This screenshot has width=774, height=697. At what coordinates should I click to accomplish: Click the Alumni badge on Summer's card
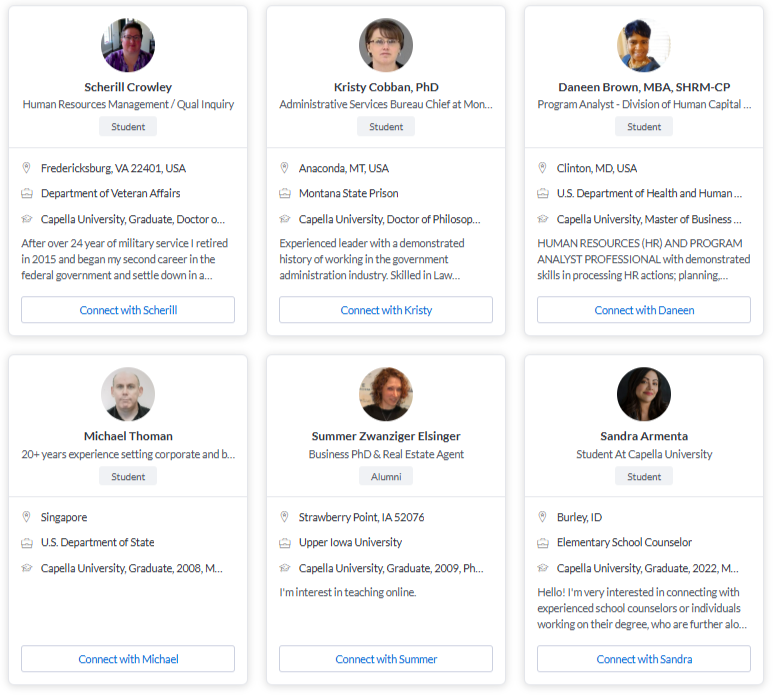click(386, 476)
